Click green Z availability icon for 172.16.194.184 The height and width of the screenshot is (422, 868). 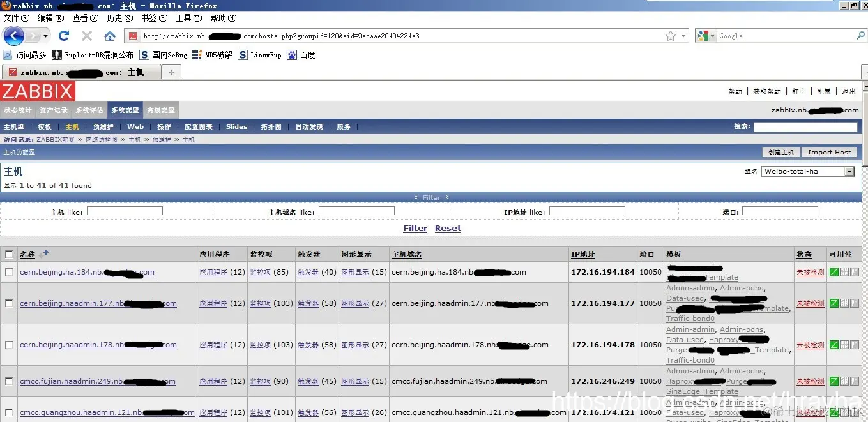tap(834, 272)
